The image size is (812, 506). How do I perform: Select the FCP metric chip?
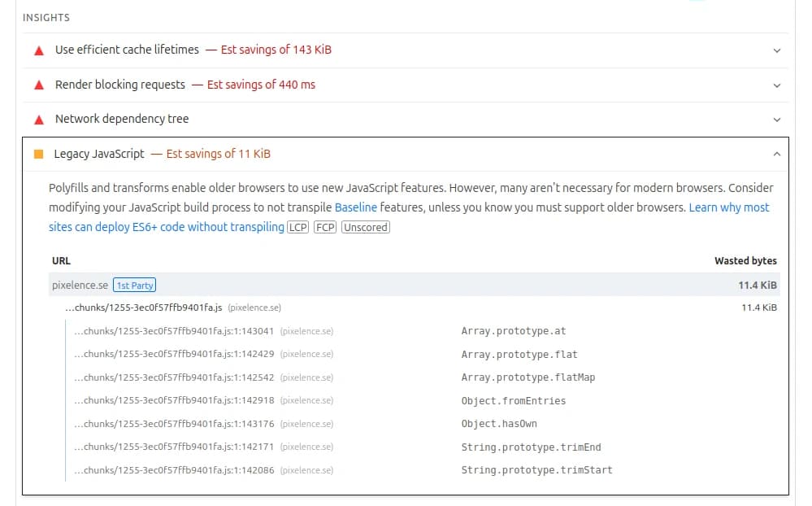click(324, 227)
